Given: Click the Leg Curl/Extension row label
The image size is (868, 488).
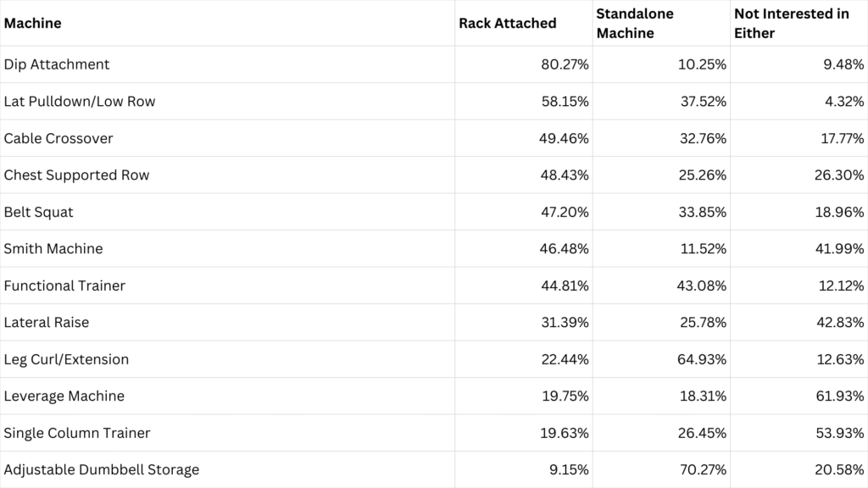Looking at the screenshot, I should tap(66, 359).
